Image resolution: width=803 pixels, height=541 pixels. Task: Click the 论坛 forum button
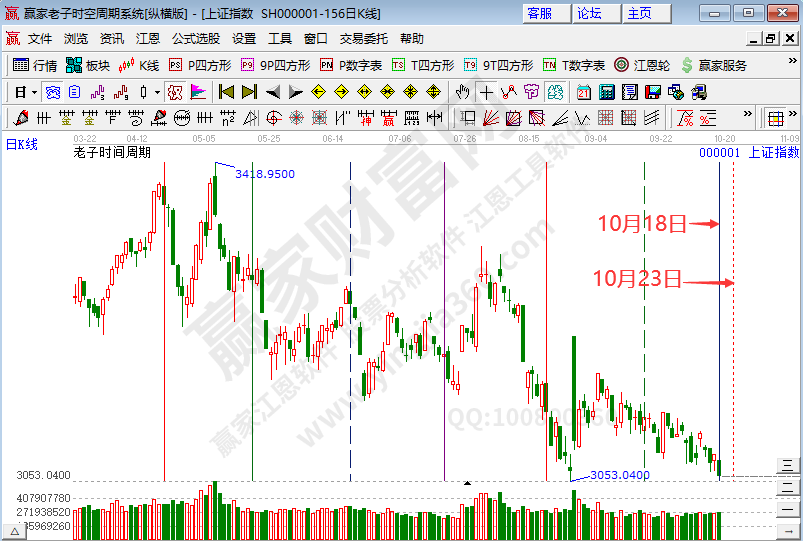click(x=590, y=13)
